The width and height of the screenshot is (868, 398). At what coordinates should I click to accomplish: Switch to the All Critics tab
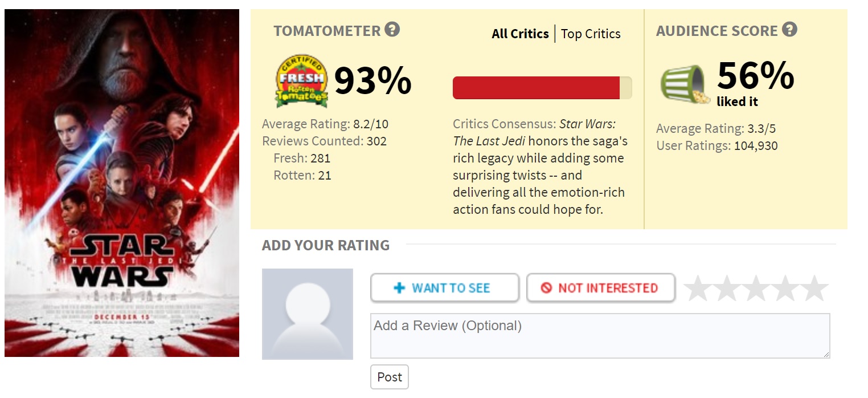(x=520, y=34)
